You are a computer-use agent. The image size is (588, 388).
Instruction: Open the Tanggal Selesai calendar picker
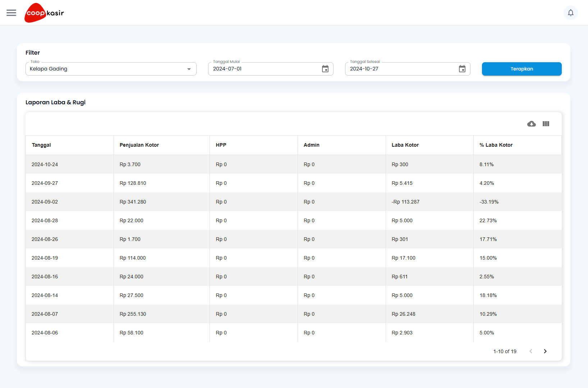[462, 69]
